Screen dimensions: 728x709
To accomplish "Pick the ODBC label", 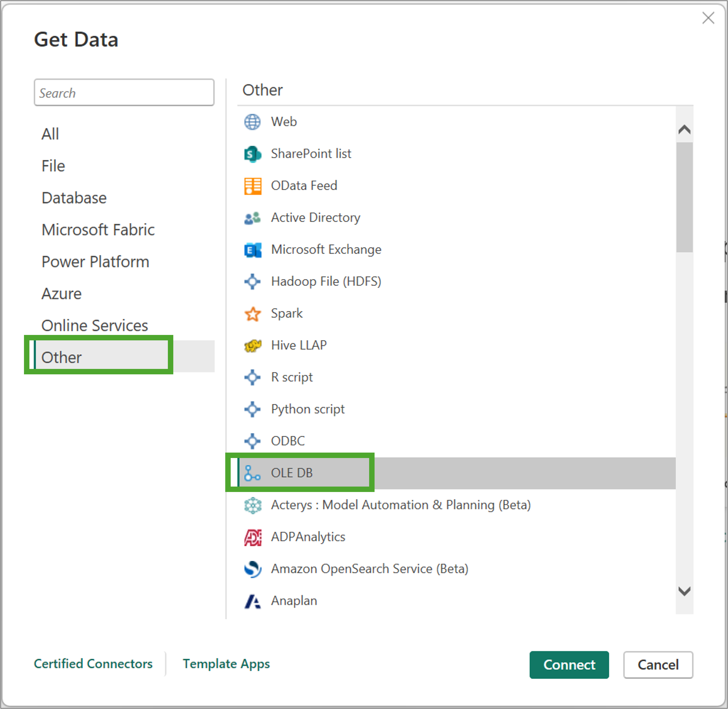I will pyautogui.click(x=288, y=441).
